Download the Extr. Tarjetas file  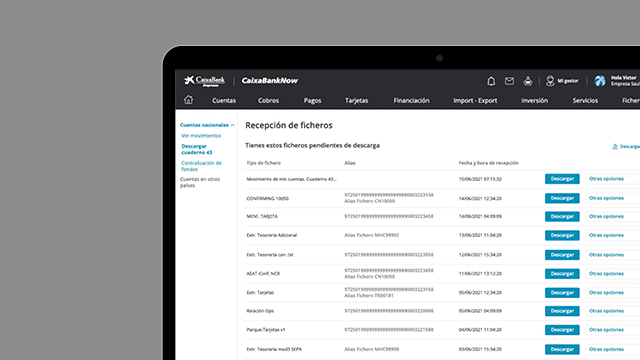click(x=562, y=293)
